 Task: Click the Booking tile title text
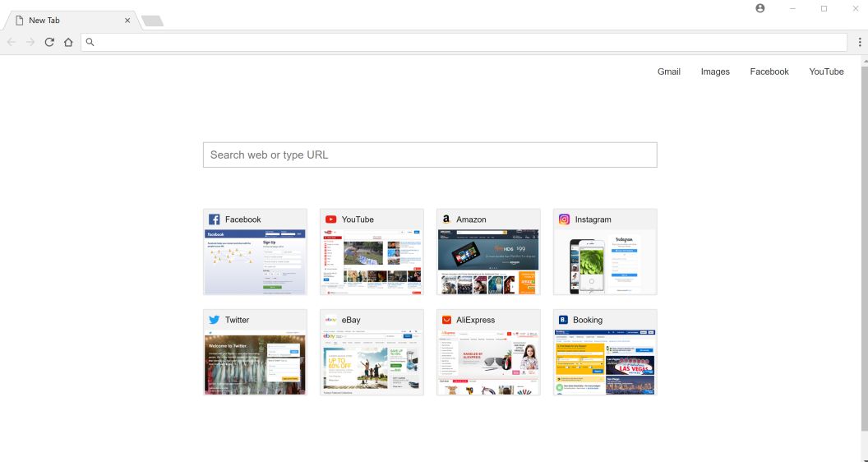(x=588, y=320)
